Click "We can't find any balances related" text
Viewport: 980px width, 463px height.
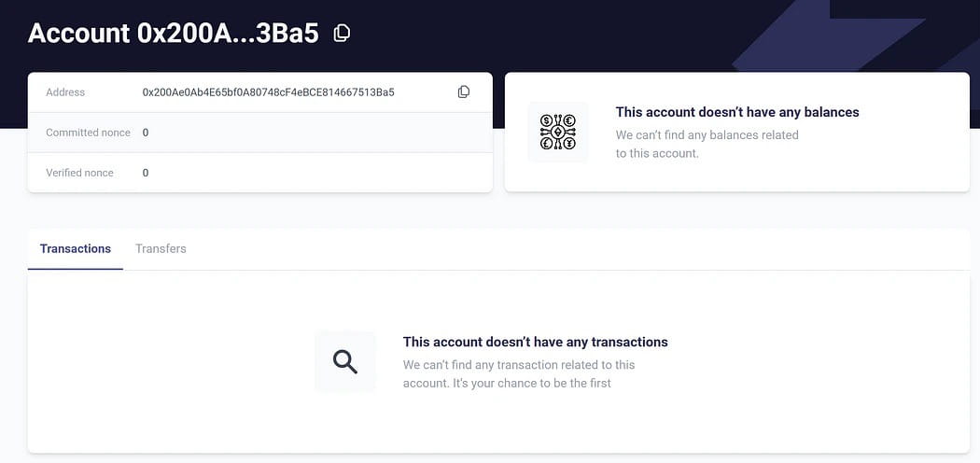707,134
